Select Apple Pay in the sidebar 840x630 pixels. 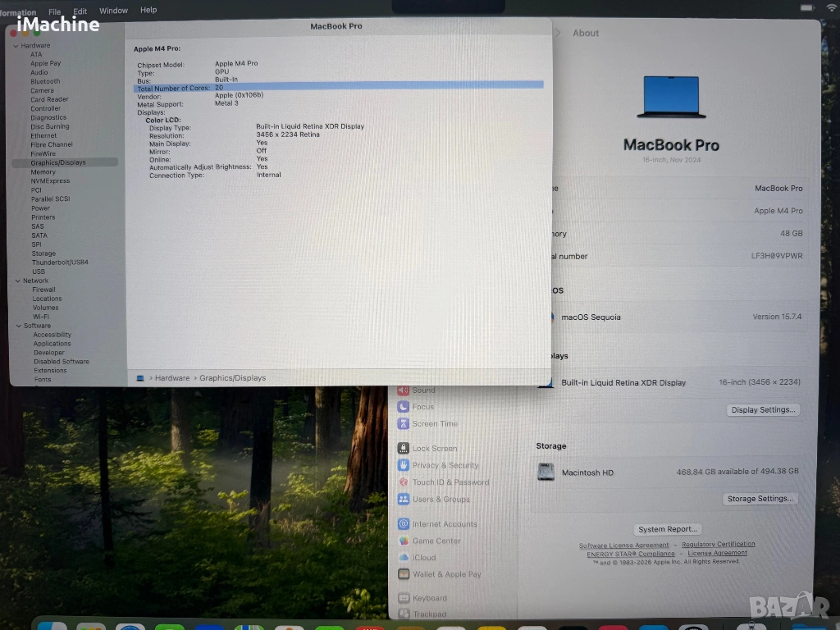tap(46, 63)
